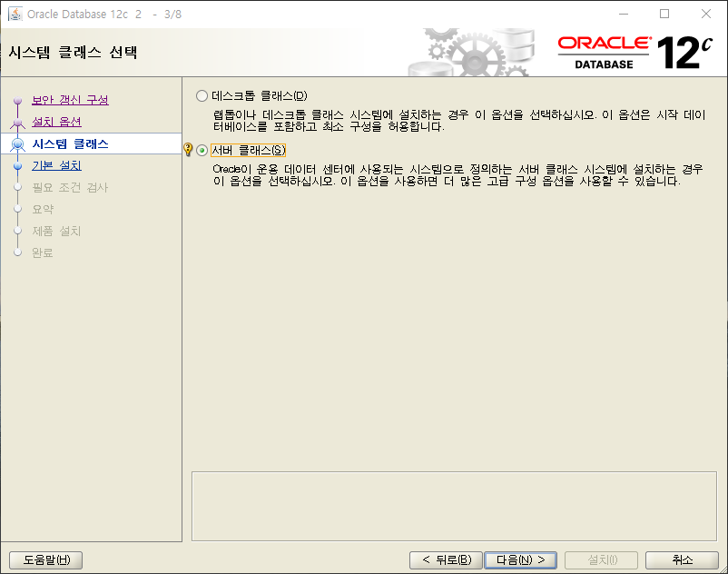The image size is (728, 574).
Task: Click the 제품 설치 step label
Action: click(x=56, y=231)
